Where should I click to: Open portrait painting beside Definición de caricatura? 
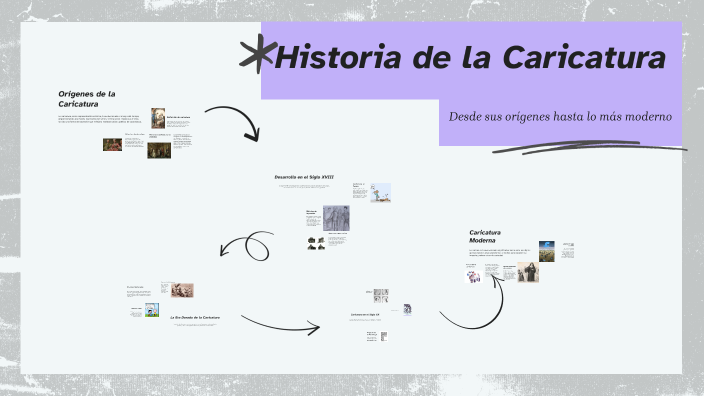coord(158,118)
